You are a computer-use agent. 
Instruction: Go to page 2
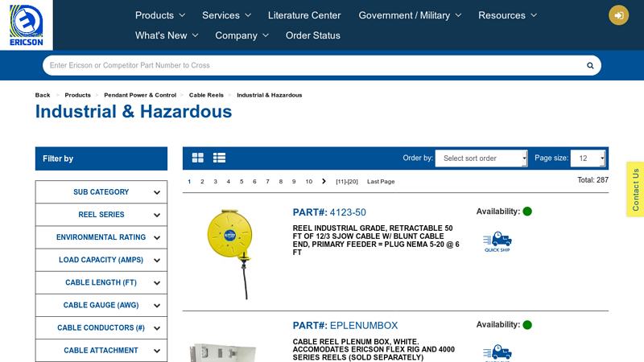click(x=202, y=182)
